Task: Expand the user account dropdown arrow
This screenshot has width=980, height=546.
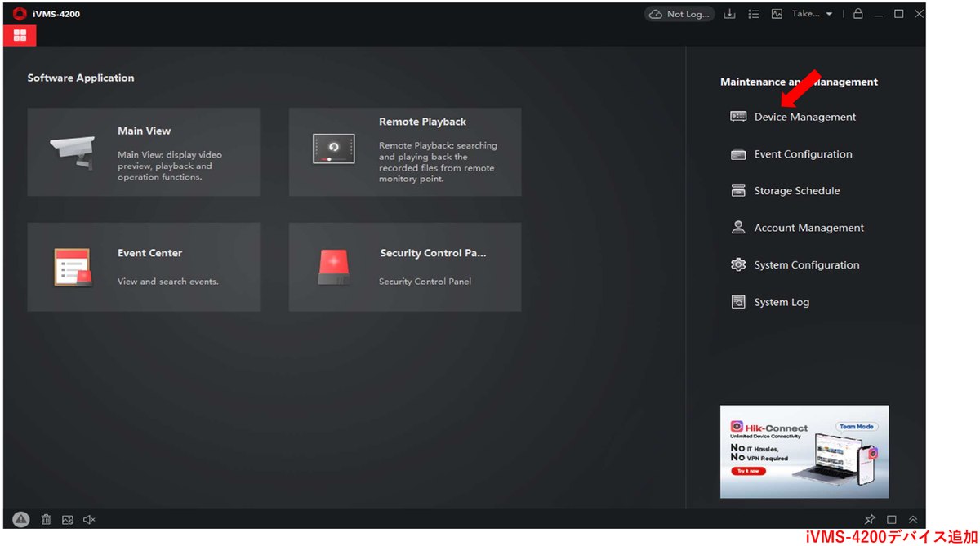Action: pyautogui.click(x=829, y=14)
